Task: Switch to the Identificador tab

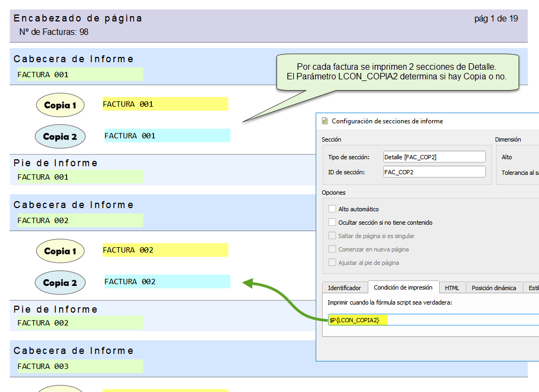Action: (x=345, y=288)
